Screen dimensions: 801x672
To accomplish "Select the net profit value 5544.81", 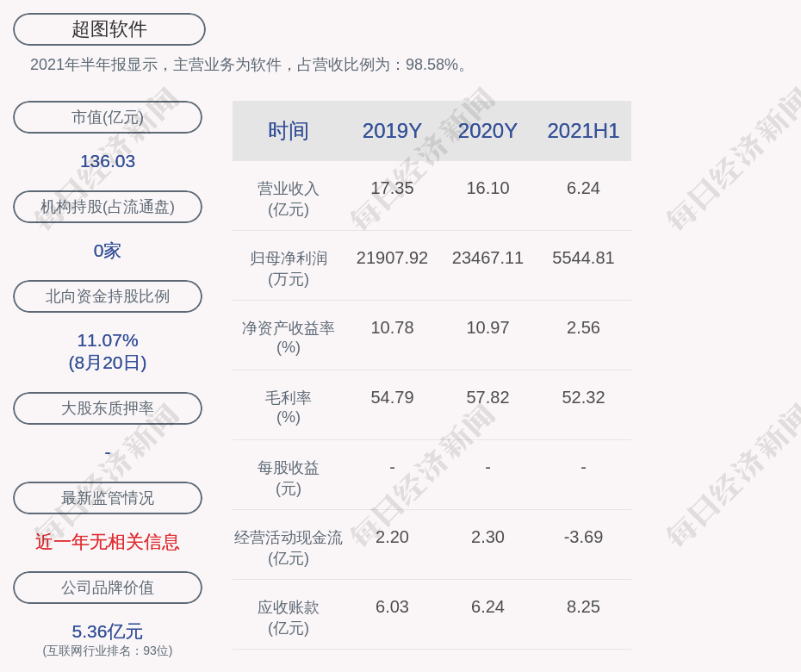I will point(583,258).
